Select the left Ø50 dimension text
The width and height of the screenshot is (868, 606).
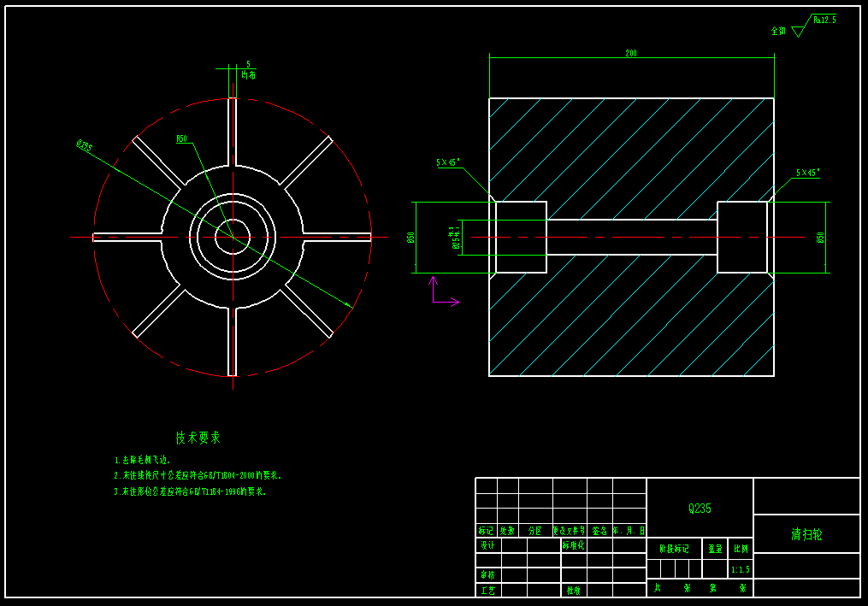410,238
